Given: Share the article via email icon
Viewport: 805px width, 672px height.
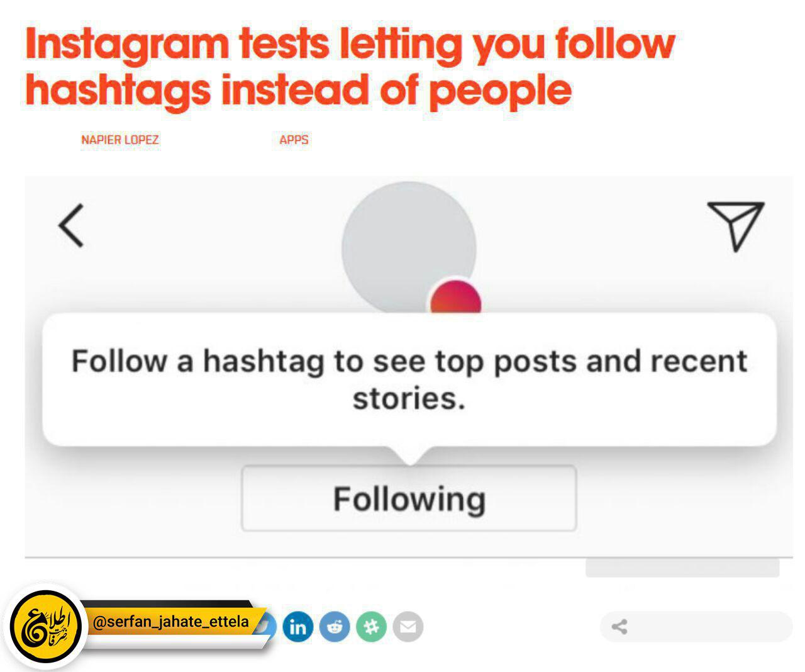Looking at the screenshot, I should (408, 627).
